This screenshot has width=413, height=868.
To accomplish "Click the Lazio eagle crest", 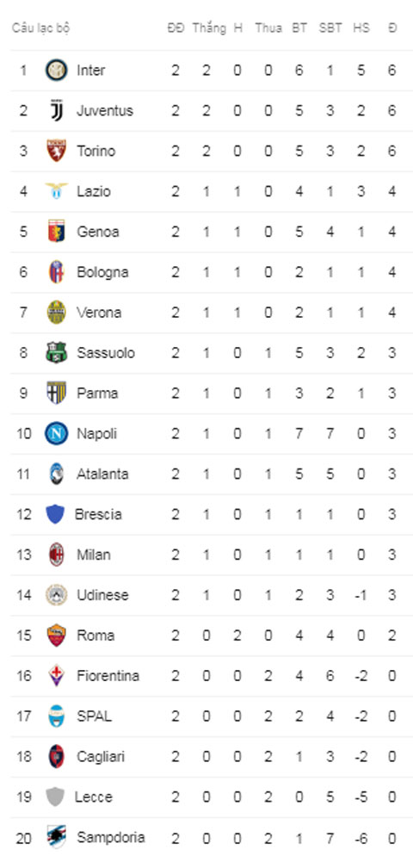I will [57, 191].
